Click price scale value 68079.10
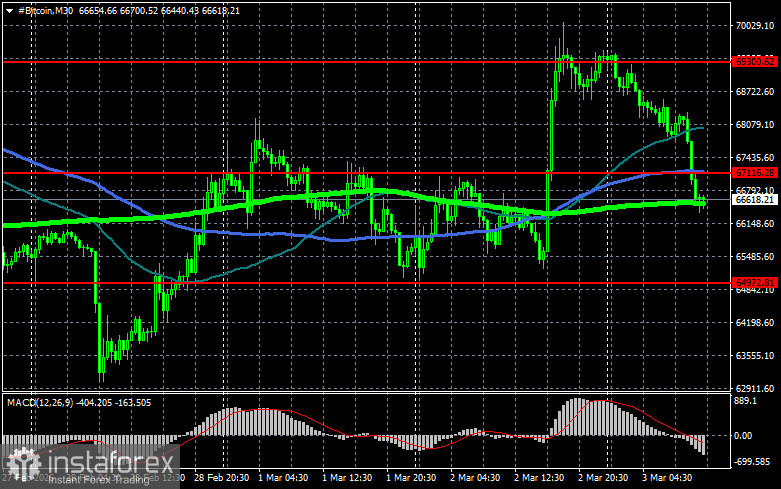This screenshot has width=781, height=489. coord(755,124)
